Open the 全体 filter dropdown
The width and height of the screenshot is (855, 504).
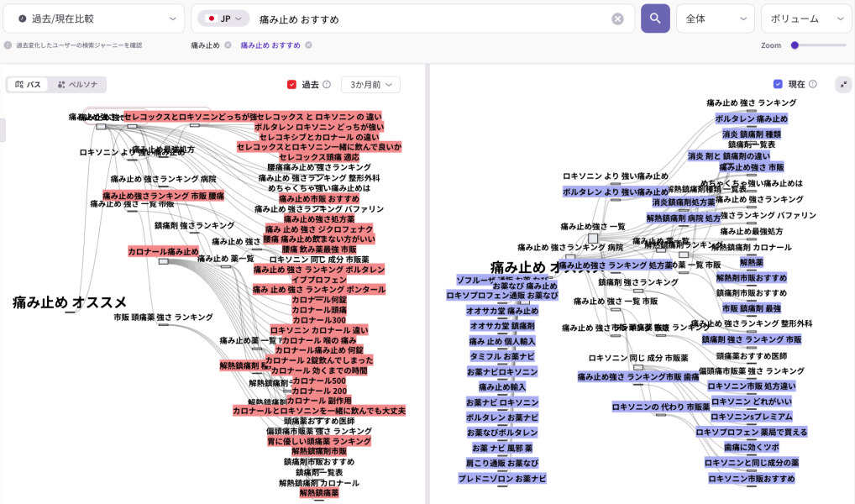[x=715, y=18]
